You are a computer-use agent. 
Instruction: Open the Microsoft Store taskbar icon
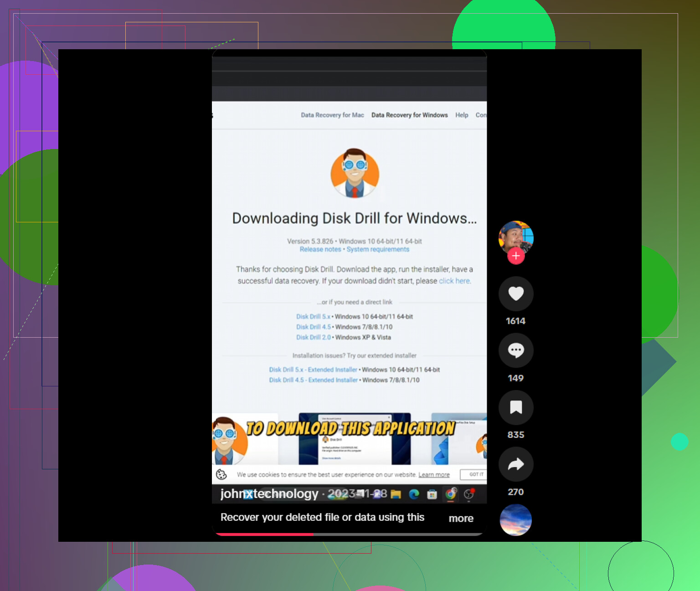432,494
